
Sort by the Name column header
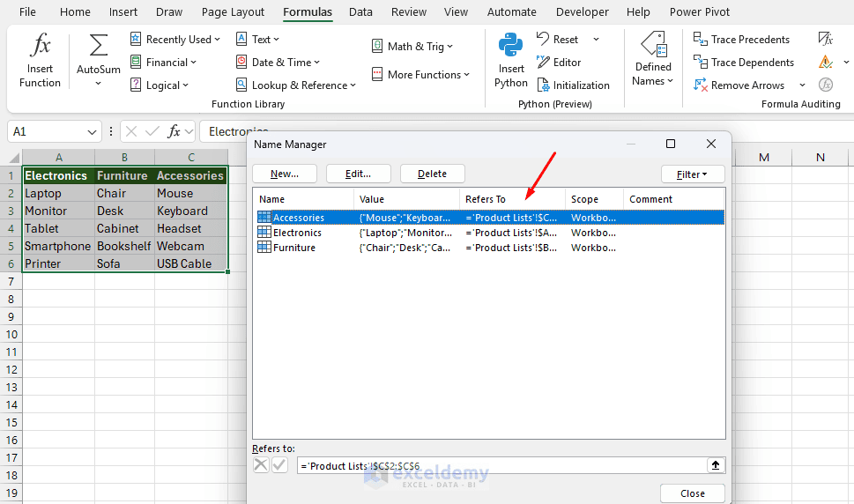point(303,199)
